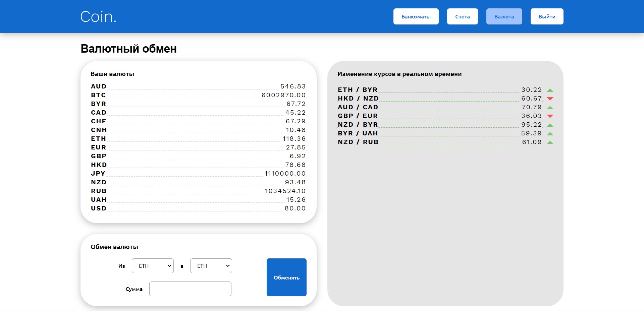
Task: Click the green up arrow for NZD / BYR
Action: coord(550,125)
